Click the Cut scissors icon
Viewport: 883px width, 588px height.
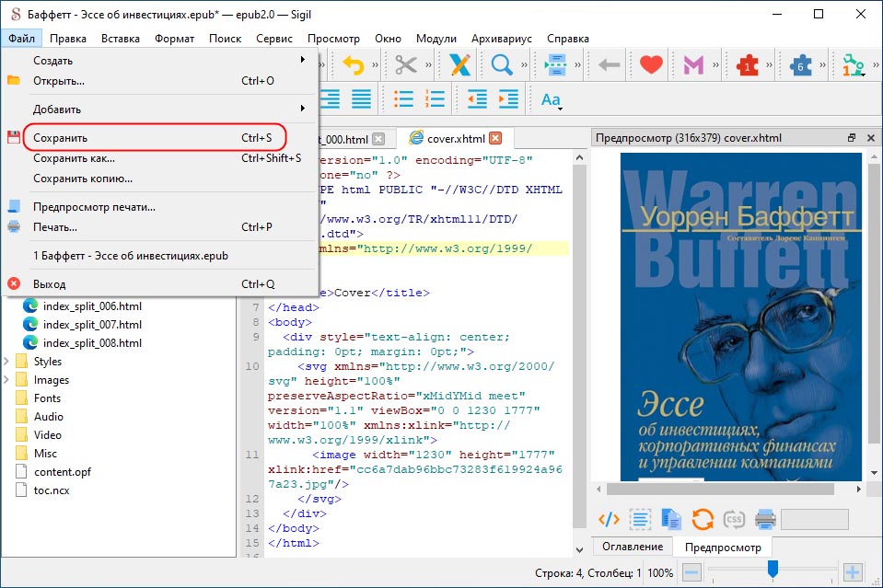click(405, 65)
